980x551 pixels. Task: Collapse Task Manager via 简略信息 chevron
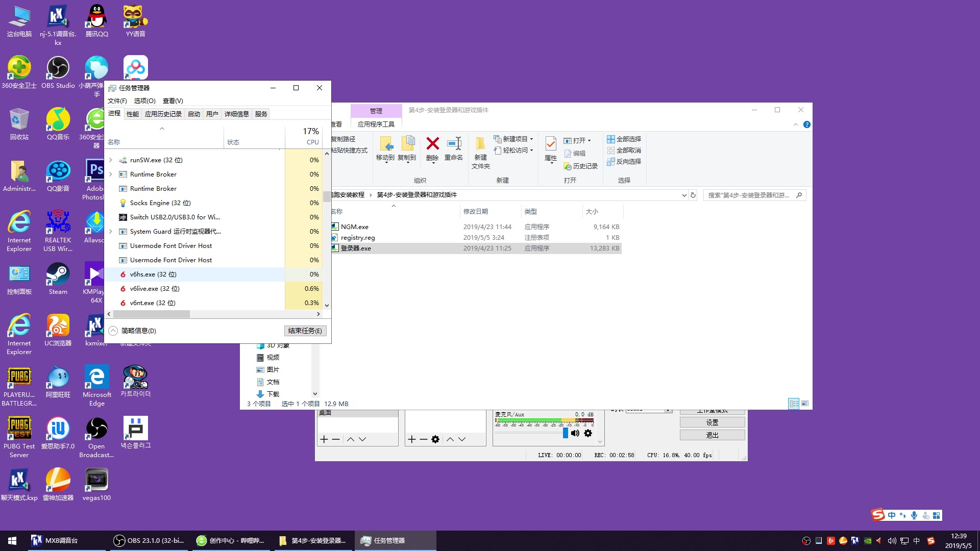pyautogui.click(x=113, y=331)
